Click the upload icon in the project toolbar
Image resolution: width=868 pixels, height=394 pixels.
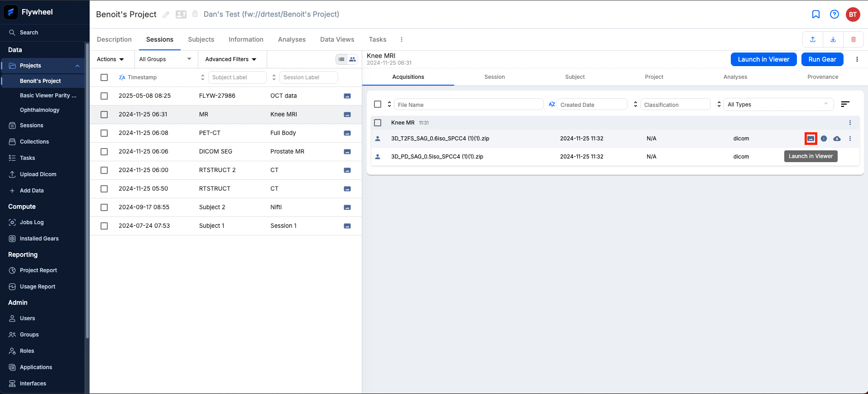813,39
